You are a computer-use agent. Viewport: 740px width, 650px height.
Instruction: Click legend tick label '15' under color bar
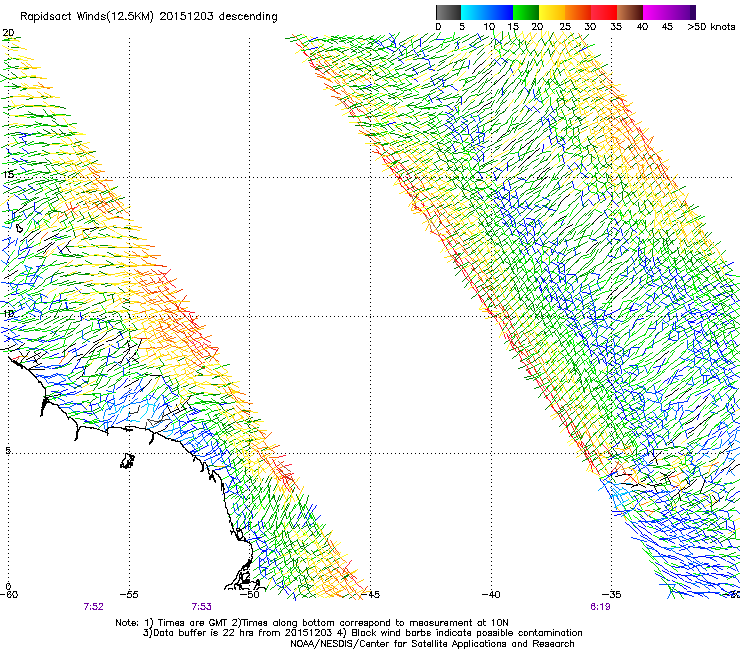[513, 27]
